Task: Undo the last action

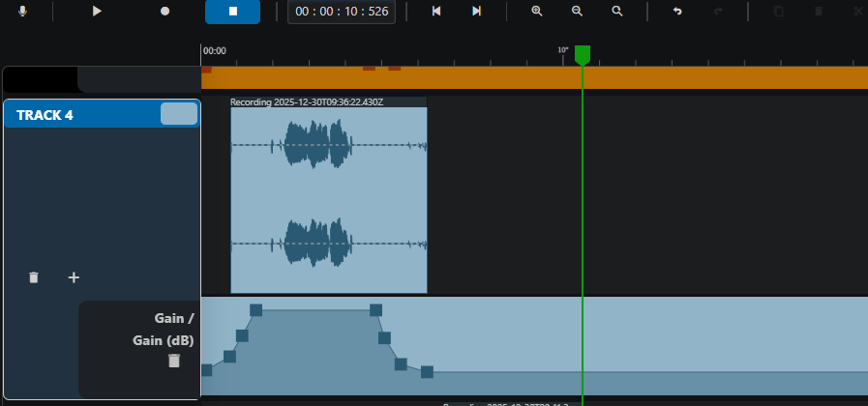Action: (x=677, y=11)
